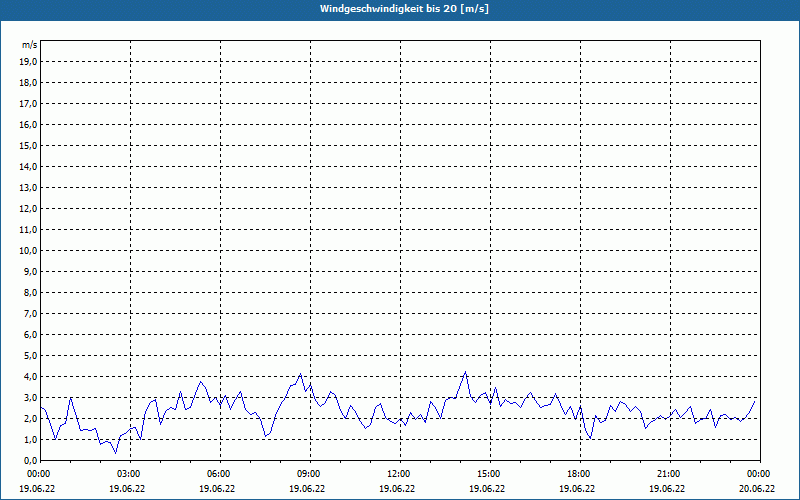Pick the 10,0 y-axis label

[x=29, y=250]
